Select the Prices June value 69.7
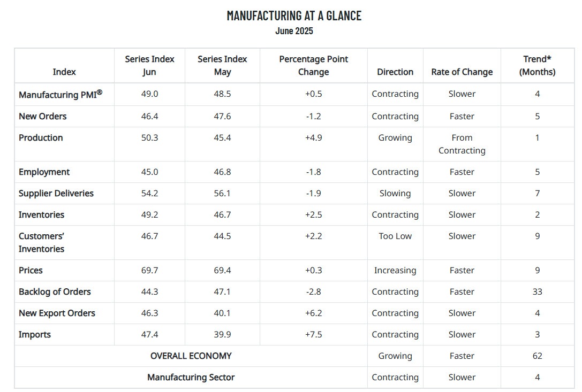Viewport: 582px width, 392px height. (149, 270)
